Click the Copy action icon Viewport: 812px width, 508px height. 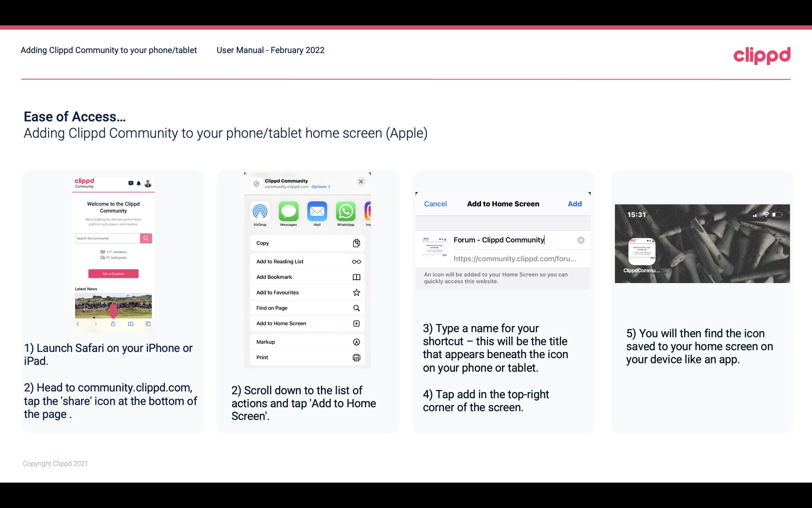pyautogui.click(x=356, y=243)
